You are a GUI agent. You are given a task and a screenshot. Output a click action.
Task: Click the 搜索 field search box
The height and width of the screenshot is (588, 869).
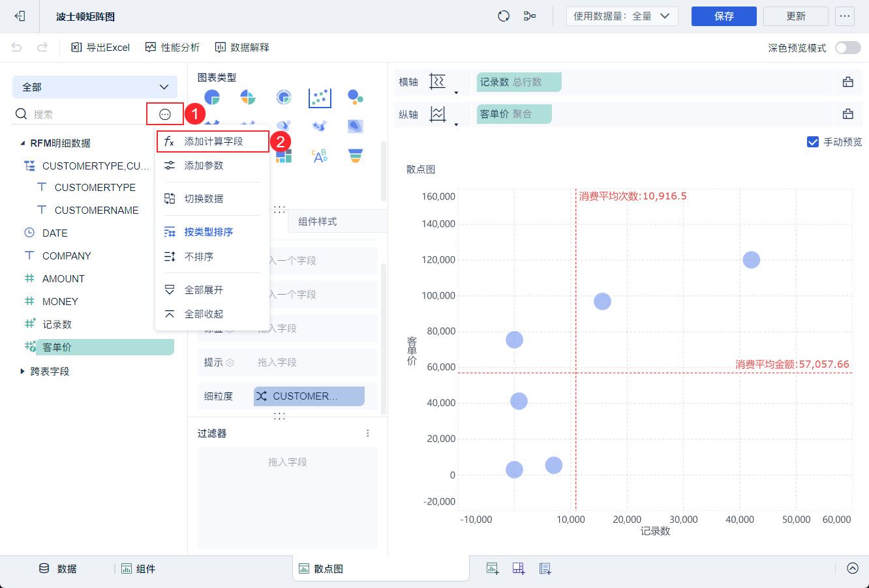(x=78, y=114)
